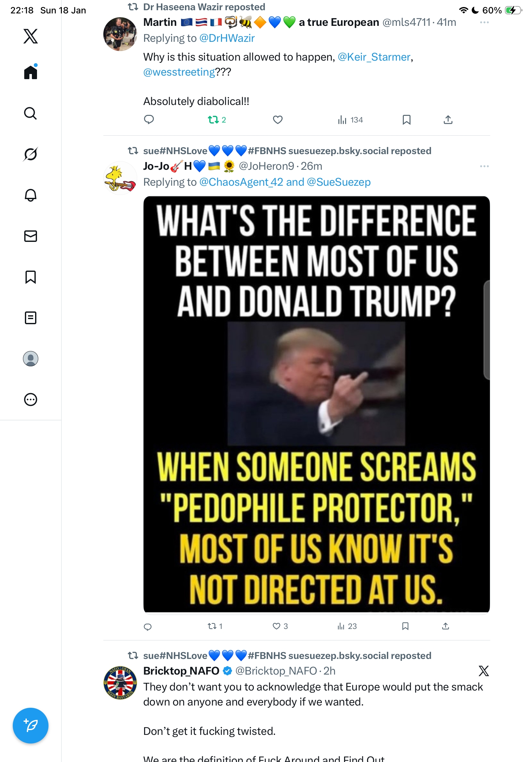Open the Lists icon in sidebar
532x762 pixels.
pyautogui.click(x=31, y=317)
